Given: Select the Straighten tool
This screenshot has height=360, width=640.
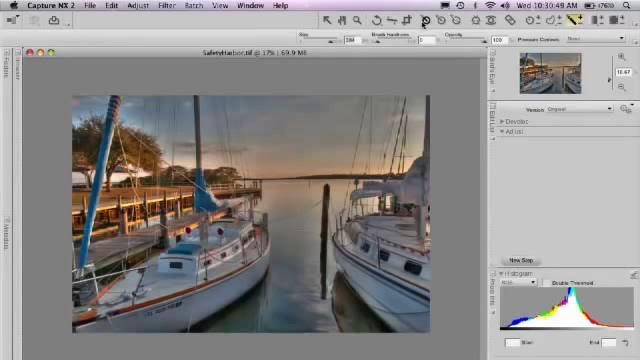Looking at the screenshot, I should click(x=392, y=20).
